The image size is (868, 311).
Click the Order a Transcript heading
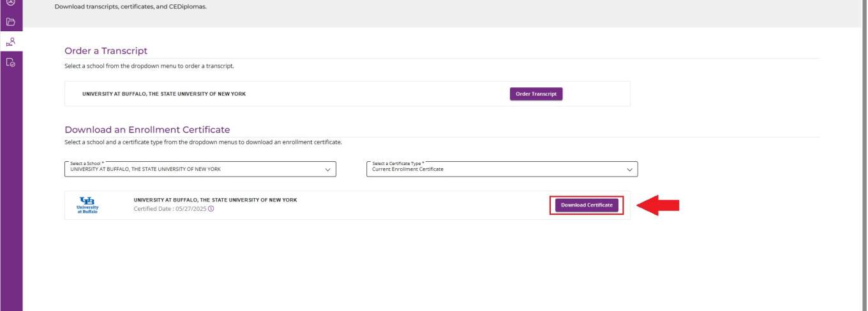(x=106, y=51)
